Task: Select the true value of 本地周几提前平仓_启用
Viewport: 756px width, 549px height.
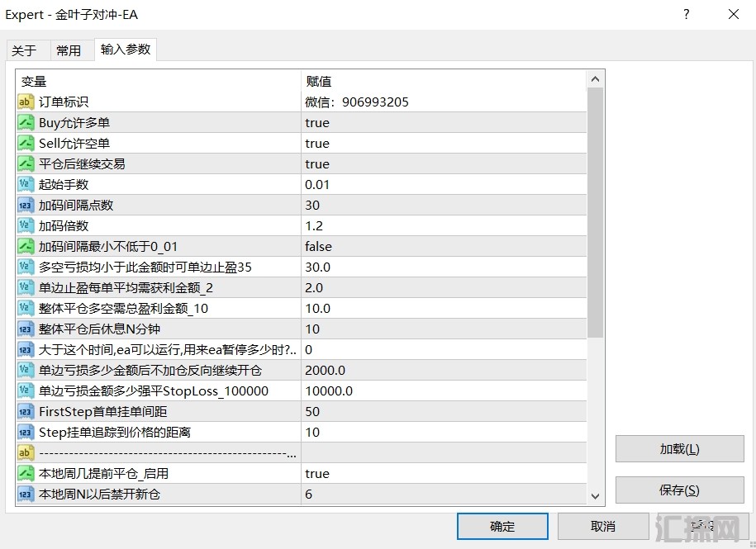Action: coord(444,473)
